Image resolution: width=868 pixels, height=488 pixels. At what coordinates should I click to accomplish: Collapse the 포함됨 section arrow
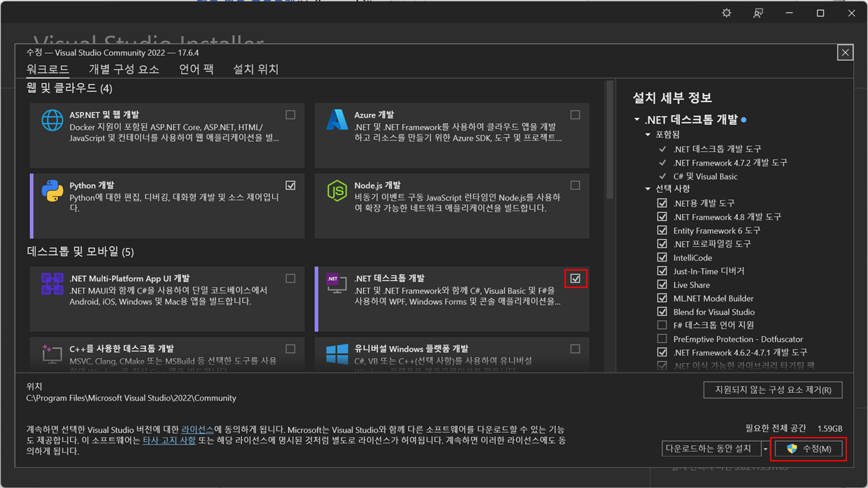[648, 134]
